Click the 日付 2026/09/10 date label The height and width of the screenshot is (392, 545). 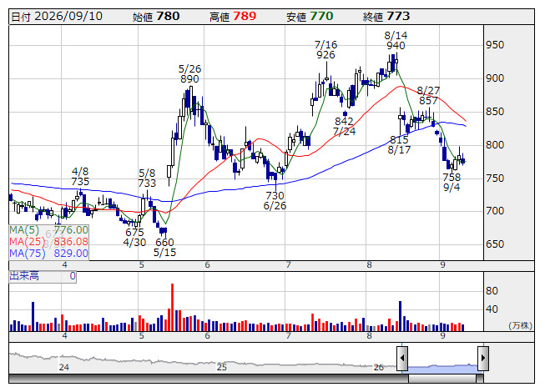point(57,17)
